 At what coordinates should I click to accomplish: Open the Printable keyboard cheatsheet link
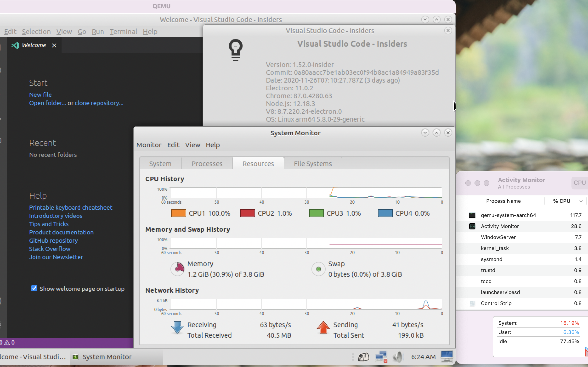[x=71, y=208]
